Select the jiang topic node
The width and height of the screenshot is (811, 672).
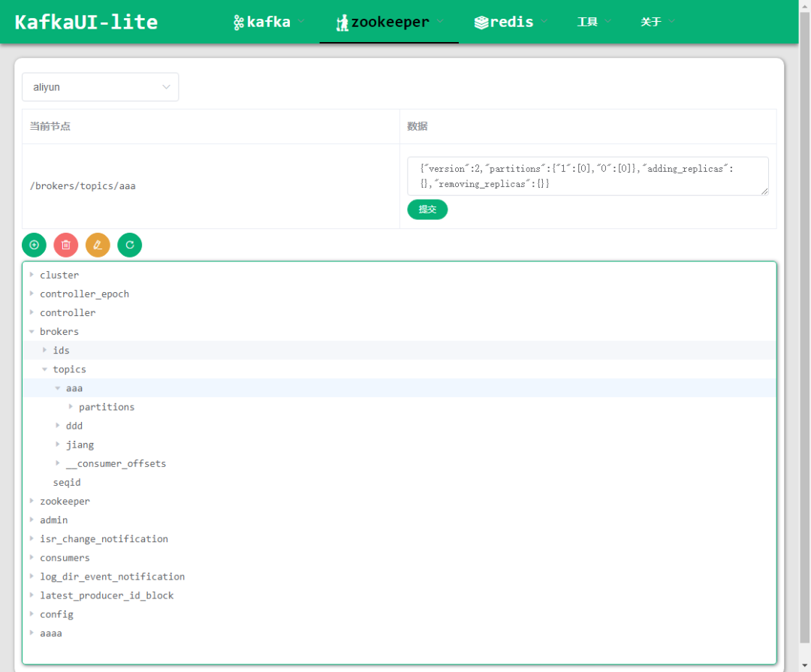(80, 444)
